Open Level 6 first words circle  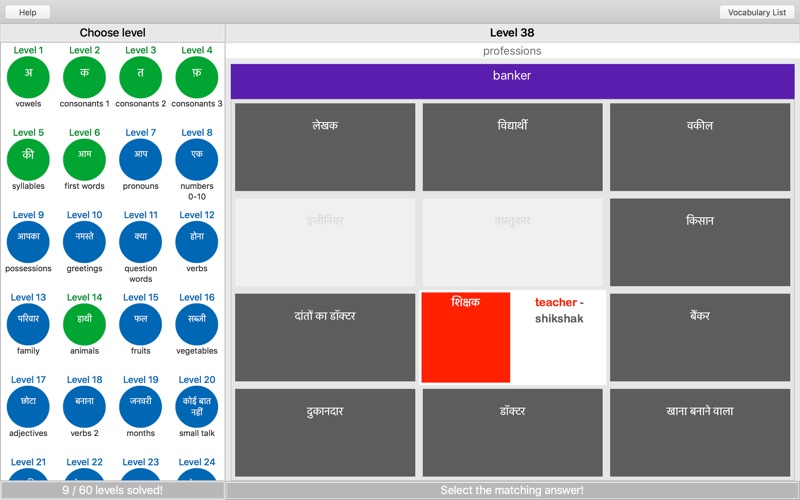(84, 159)
